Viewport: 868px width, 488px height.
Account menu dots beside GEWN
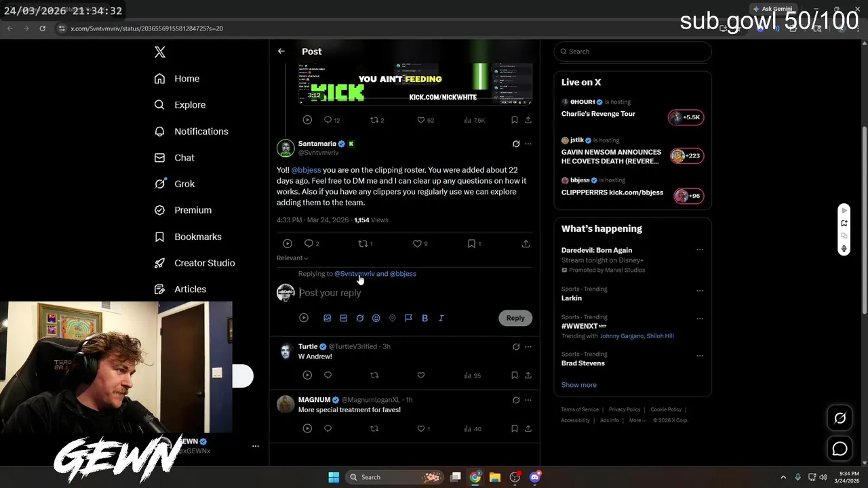[256, 446]
